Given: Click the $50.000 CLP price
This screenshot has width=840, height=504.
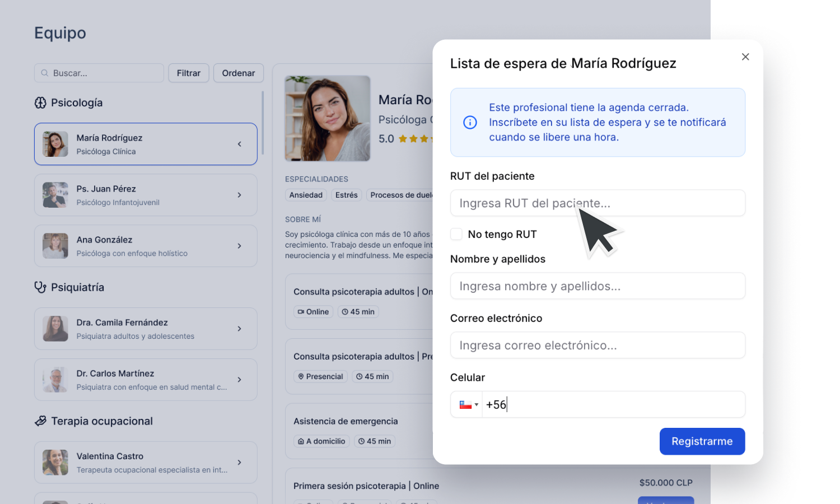Looking at the screenshot, I should pos(666,483).
